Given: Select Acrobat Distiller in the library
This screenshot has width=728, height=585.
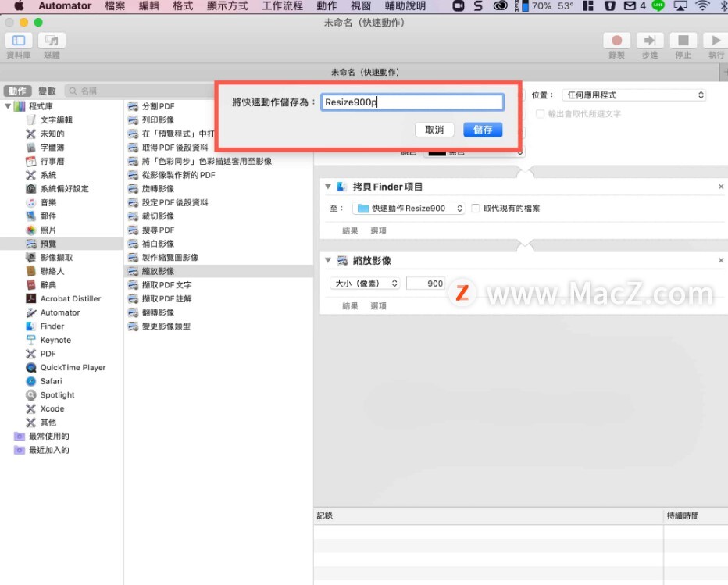Looking at the screenshot, I should coord(70,298).
